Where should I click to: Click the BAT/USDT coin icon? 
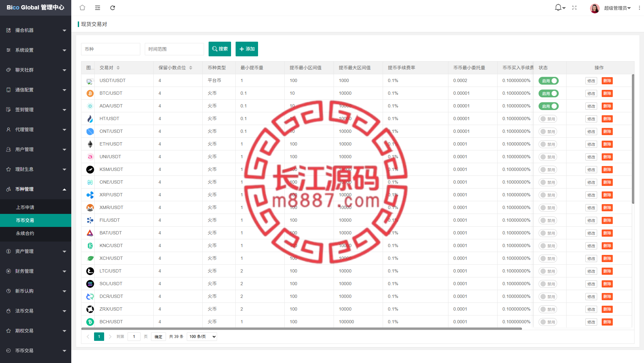pyautogui.click(x=90, y=233)
